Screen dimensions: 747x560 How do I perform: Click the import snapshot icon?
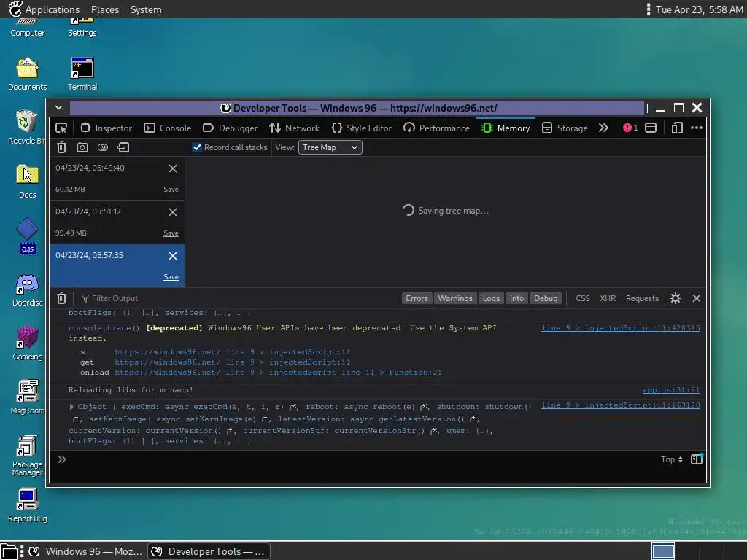coord(123,147)
